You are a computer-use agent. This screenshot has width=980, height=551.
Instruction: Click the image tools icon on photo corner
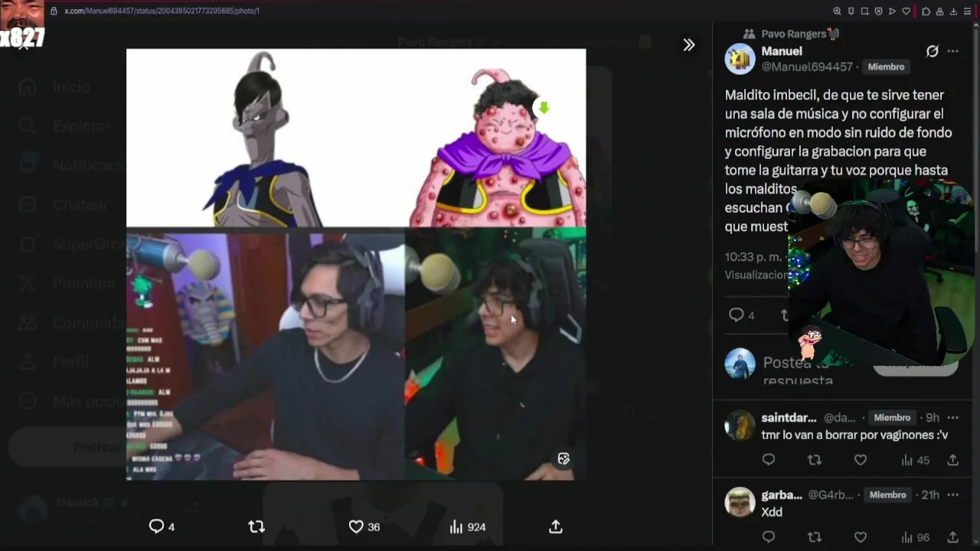563,458
